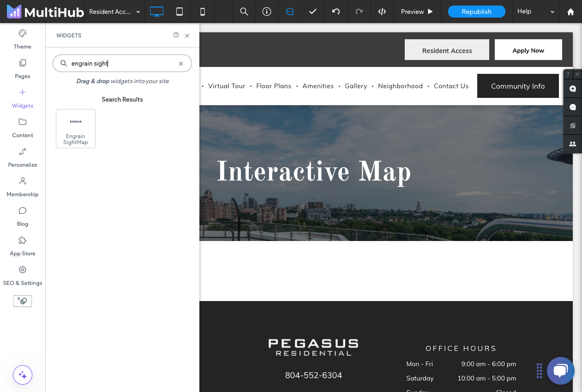Viewport: 582px width, 392px height.
Task: Click the OFFICE HOURS heading
Action: click(461, 349)
